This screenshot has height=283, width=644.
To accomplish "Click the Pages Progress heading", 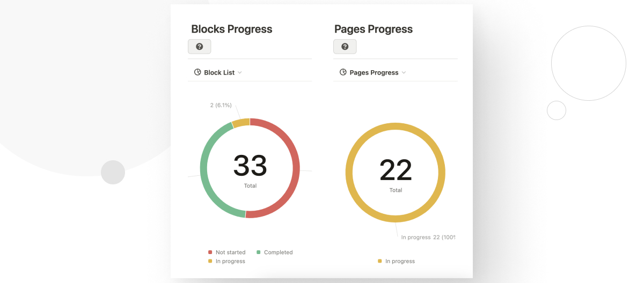I will (374, 29).
